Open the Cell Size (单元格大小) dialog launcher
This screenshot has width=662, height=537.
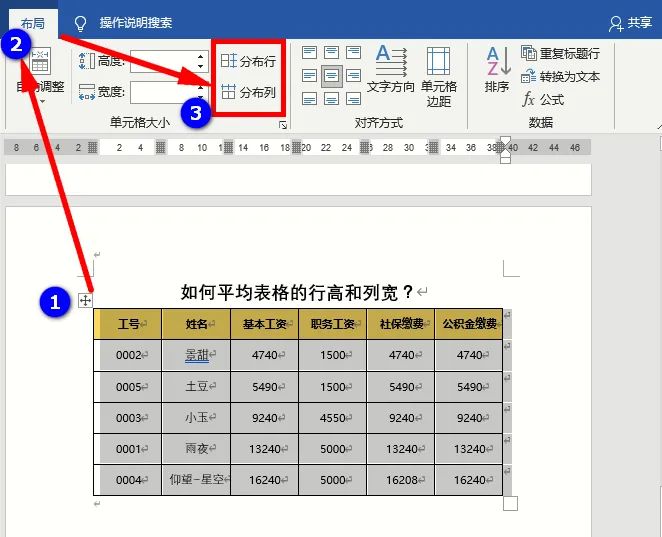pyautogui.click(x=283, y=125)
